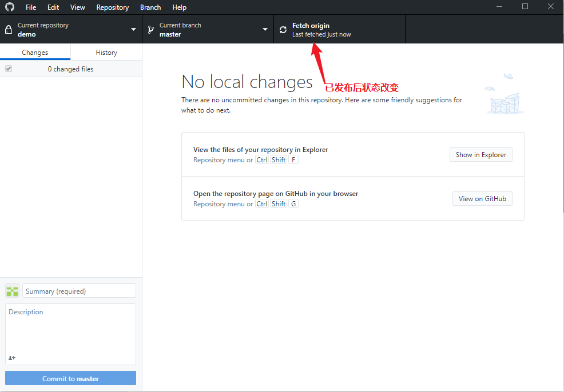Focus the Summary (required) input field
Image resolution: width=564 pixels, height=392 pixels.
[x=79, y=291]
